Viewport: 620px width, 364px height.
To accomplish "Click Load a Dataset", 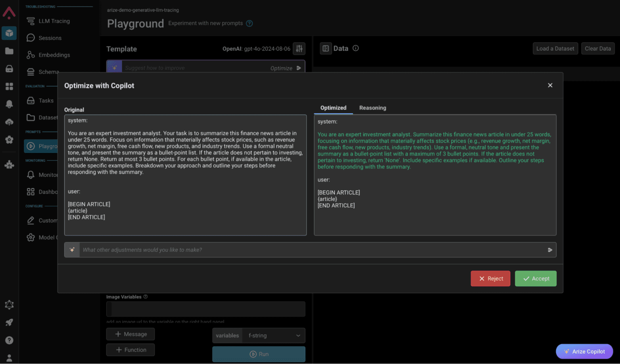I will point(555,48).
